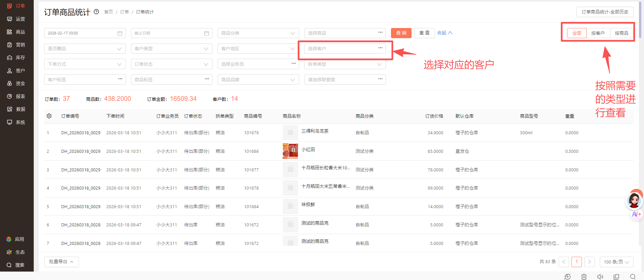This screenshot has height=280, width=644.
Task: Go to next page of results
Action: 589,262
